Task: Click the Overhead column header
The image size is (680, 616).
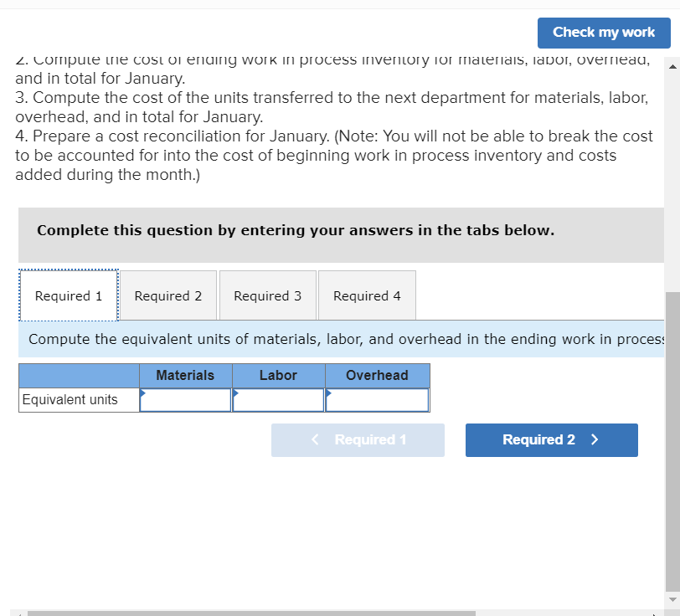Action: pos(378,376)
